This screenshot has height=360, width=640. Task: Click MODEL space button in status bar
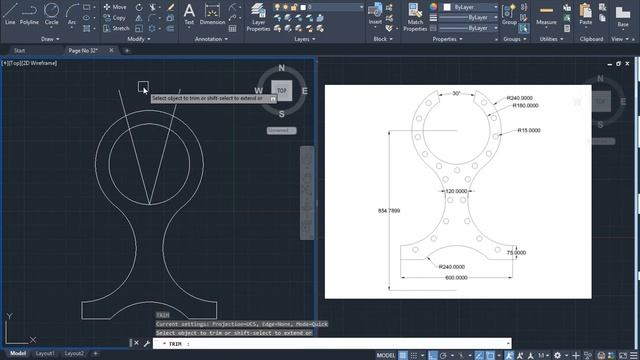click(x=386, y=356)
